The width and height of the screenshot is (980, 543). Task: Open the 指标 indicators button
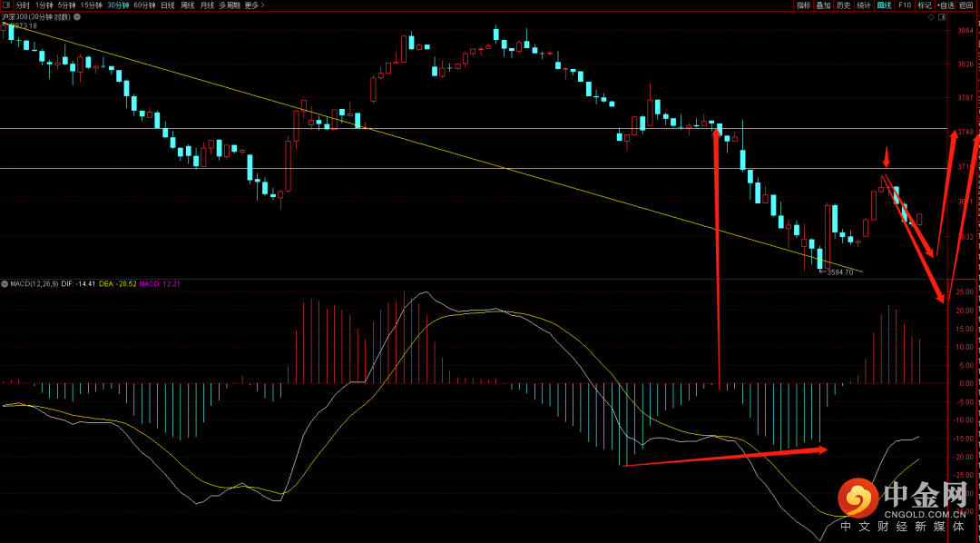tap(804, 5)
